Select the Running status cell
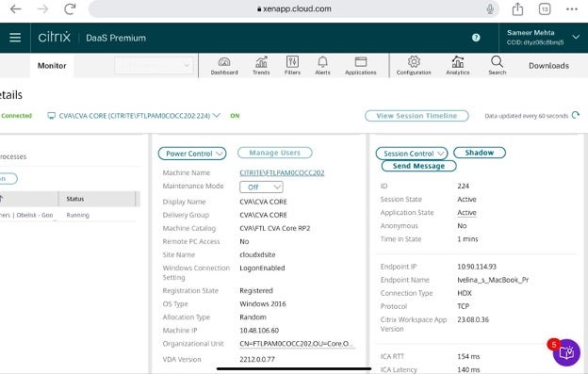 click(77, 215)
